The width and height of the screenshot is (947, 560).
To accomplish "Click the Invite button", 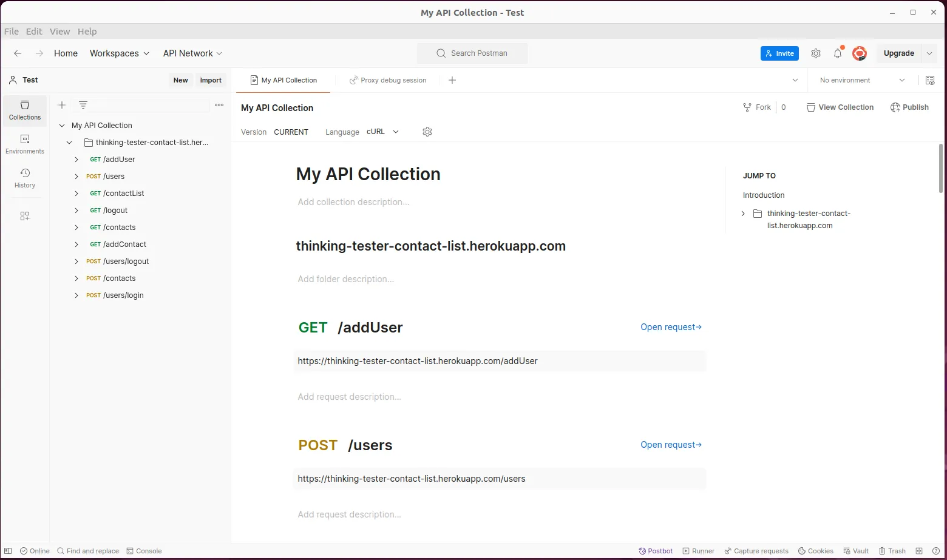I will tap(780, 53).
